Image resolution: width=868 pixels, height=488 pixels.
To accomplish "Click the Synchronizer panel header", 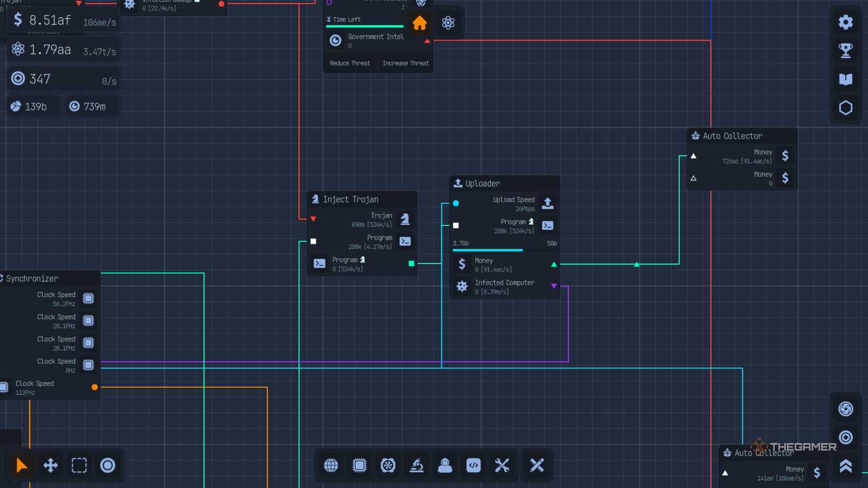I will [x=32, y=278].
